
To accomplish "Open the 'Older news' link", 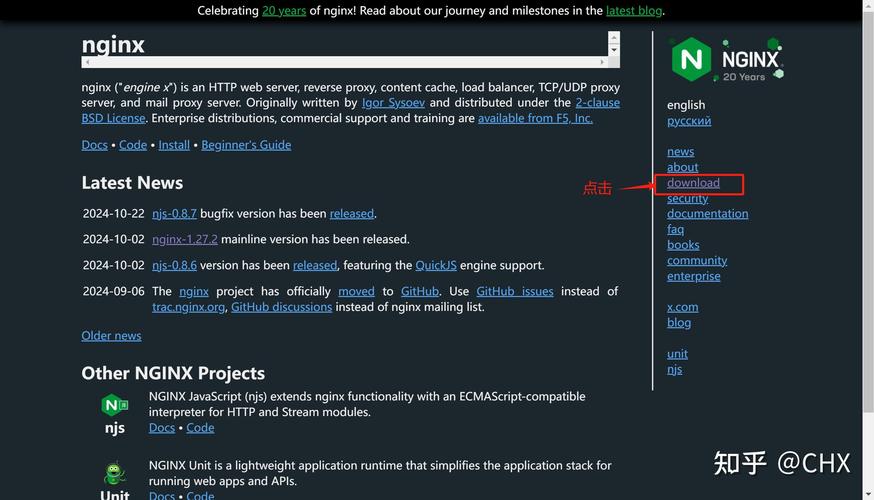I will pos(111,336).
